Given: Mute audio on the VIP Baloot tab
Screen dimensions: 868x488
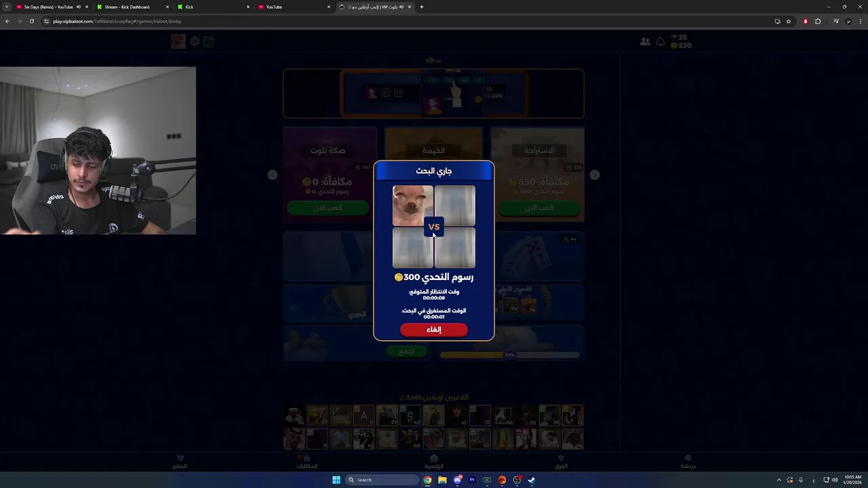Looking at the screenshot, I should point(401,7).
